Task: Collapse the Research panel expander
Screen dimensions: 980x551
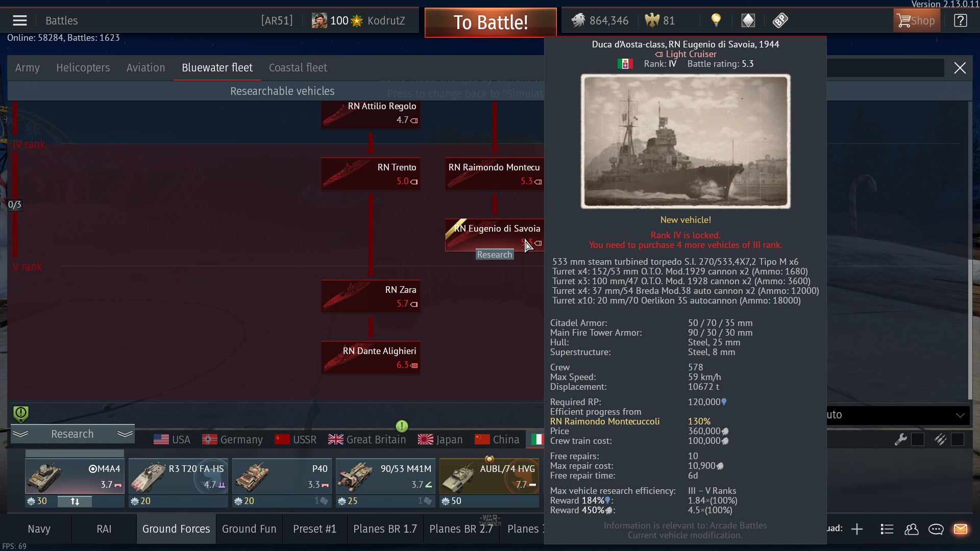Action: [72, 434]
